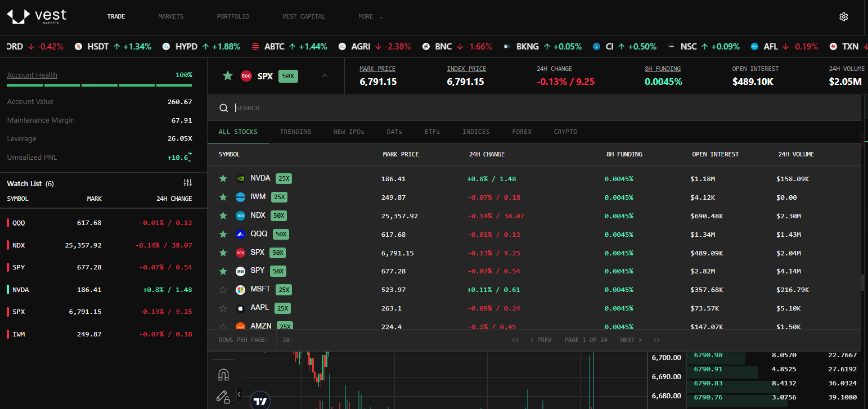The width and height of the screenshot is (868, 409).
Task: Click the HSDT ticker icon in the tape
Action: click(x=78, y=47)
